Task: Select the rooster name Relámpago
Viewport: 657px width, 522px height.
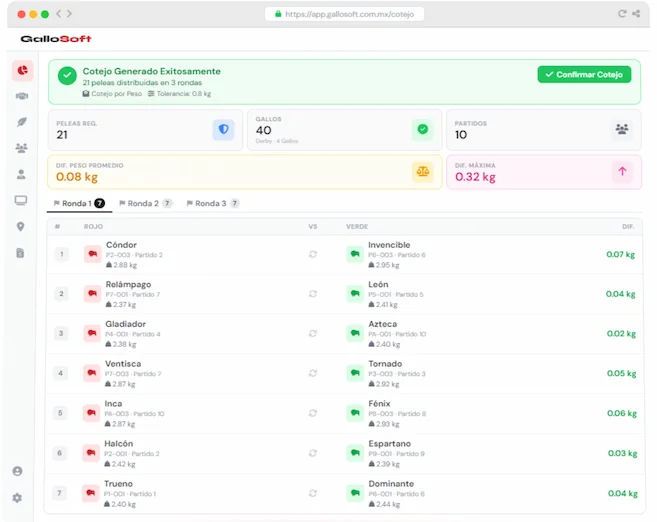Action: coord(128,284)
